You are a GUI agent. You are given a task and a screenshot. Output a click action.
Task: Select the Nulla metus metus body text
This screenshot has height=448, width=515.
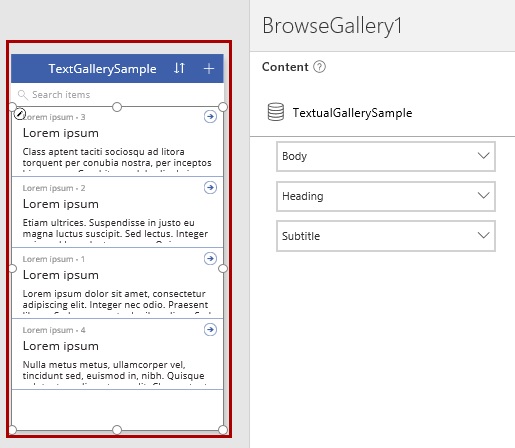point(114,372)
